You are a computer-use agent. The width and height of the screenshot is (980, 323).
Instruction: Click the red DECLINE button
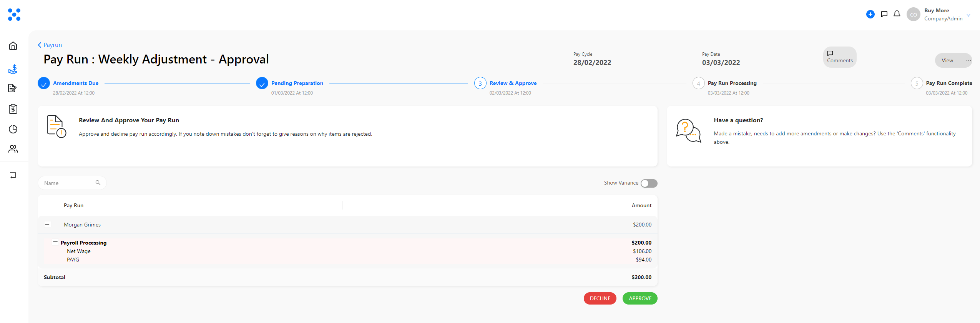click(x=600, y=298)
